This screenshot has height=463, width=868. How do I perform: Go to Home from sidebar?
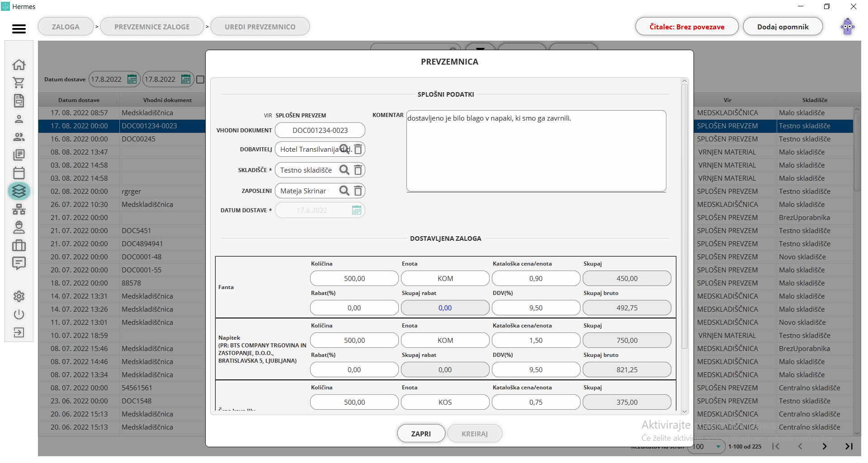pos(19,65)
